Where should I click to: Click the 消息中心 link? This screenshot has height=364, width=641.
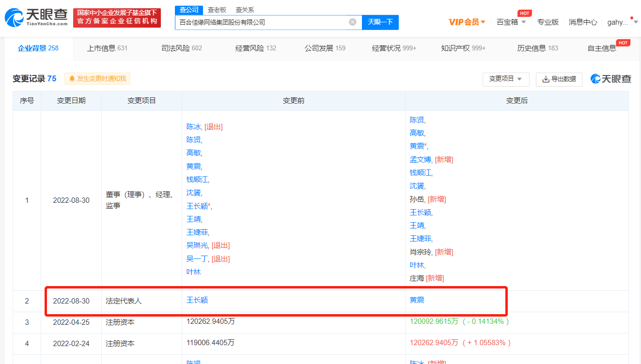(x=582, y=22)
